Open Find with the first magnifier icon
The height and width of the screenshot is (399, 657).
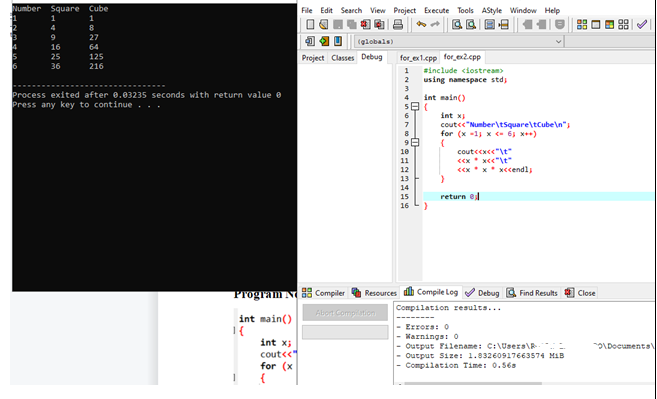coord(457,24)
